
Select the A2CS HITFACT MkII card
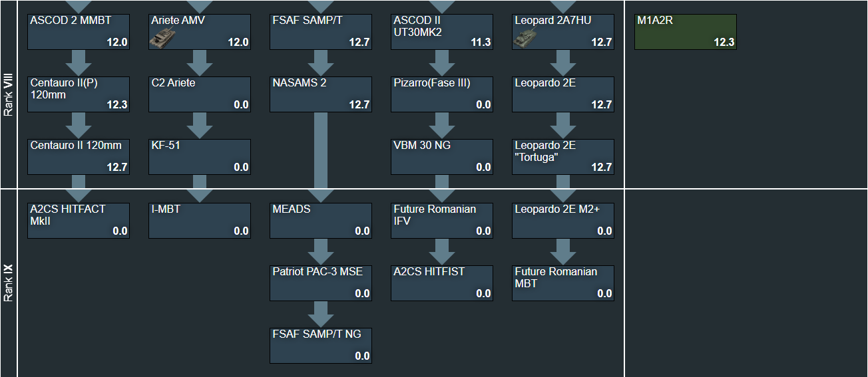click(79, 221)
